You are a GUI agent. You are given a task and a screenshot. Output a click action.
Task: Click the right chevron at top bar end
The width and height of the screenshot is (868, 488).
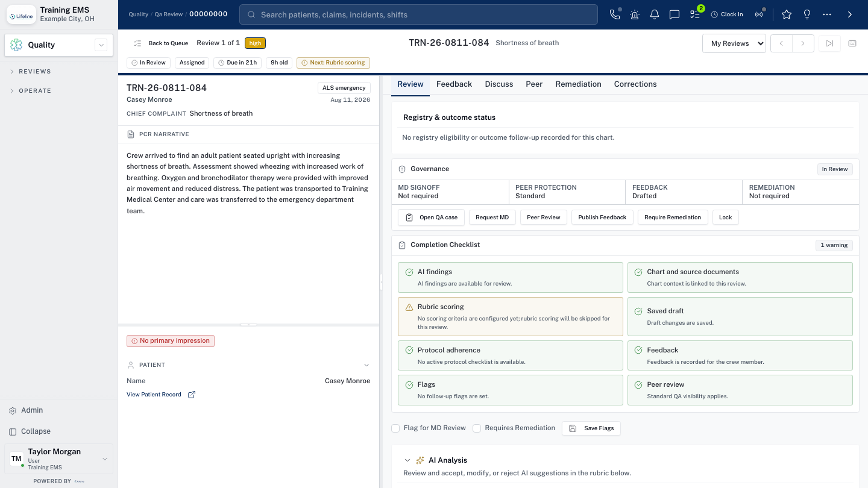coord(850,14)
